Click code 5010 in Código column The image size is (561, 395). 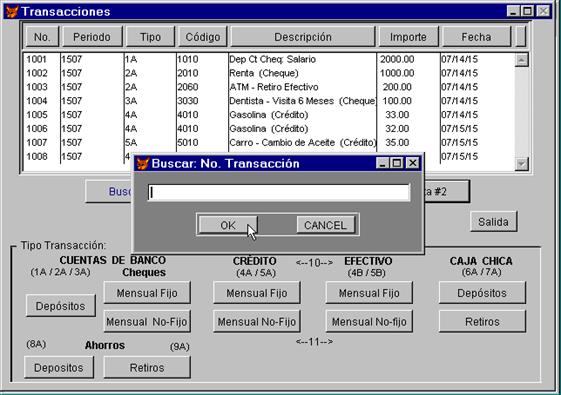188,142
